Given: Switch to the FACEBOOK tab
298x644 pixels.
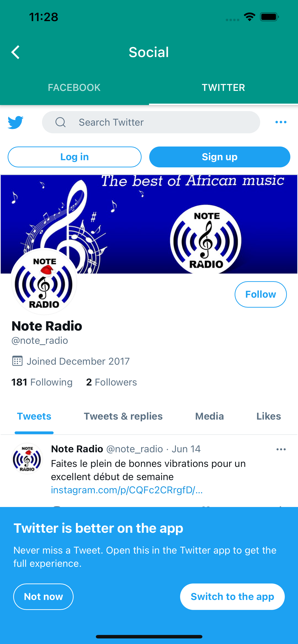Looking at the screenshot, I should pyautogui.click(x=74, y=87).
